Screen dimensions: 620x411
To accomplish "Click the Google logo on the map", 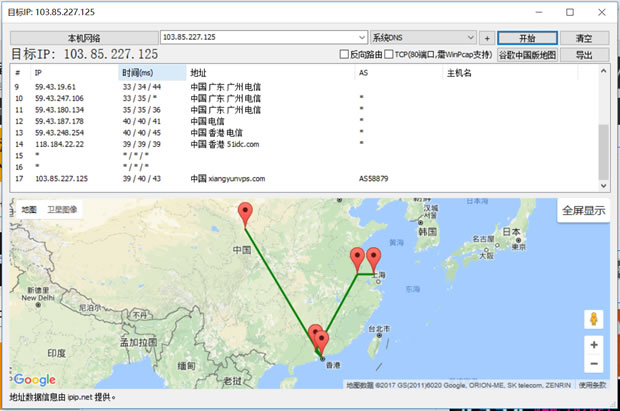I will click(x=35, y=380).
